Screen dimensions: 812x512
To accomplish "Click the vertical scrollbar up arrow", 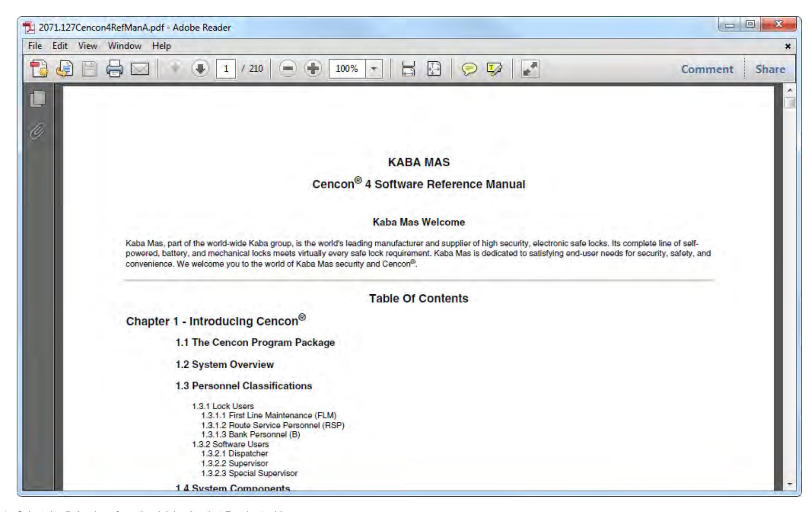I will [x=790, y=91].
